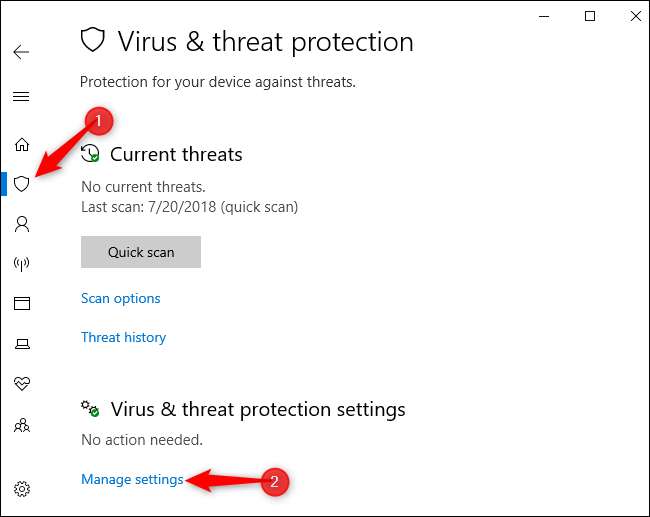Screen dimensions: 650x517
Task: Expand the hamburger navigation menu
Action: (x=21, y=97)
